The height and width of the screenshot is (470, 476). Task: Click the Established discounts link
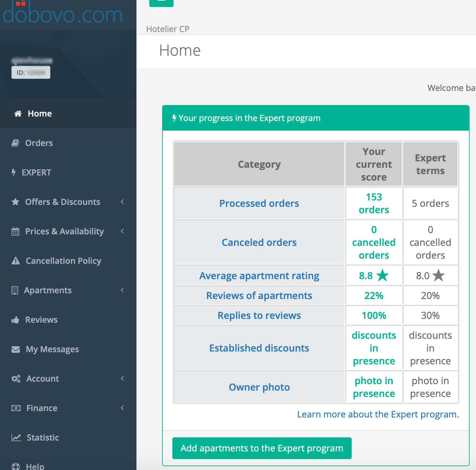point(259,348)
